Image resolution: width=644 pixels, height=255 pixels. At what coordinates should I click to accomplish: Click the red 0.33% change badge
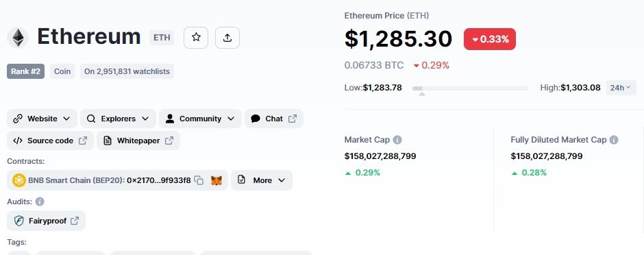coord(490,40)
